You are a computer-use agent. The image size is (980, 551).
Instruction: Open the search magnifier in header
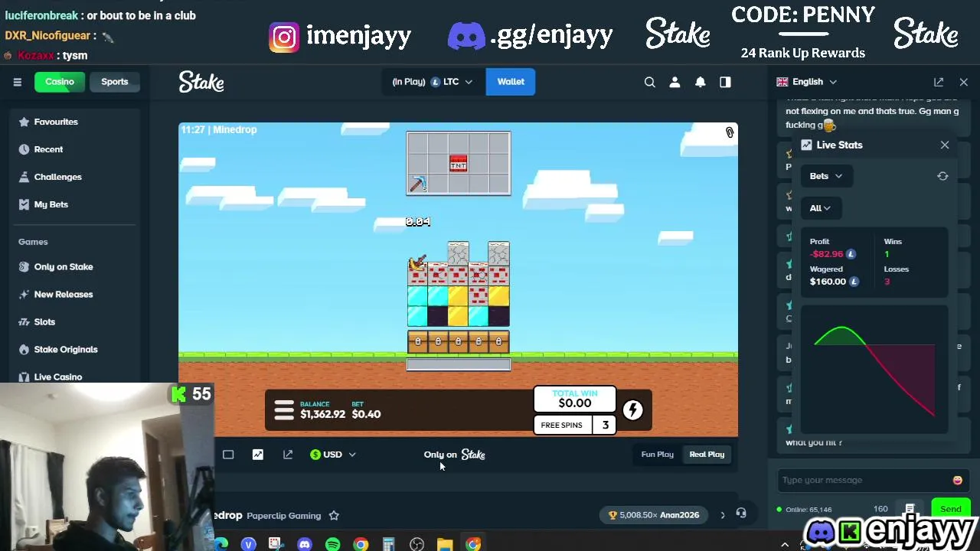(x=649, y=82)
